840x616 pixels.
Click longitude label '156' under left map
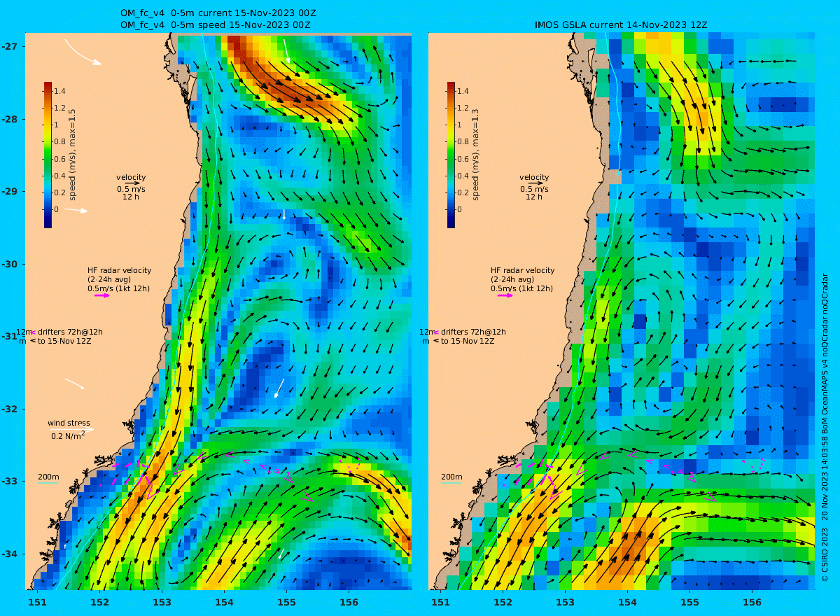point(349,602)
